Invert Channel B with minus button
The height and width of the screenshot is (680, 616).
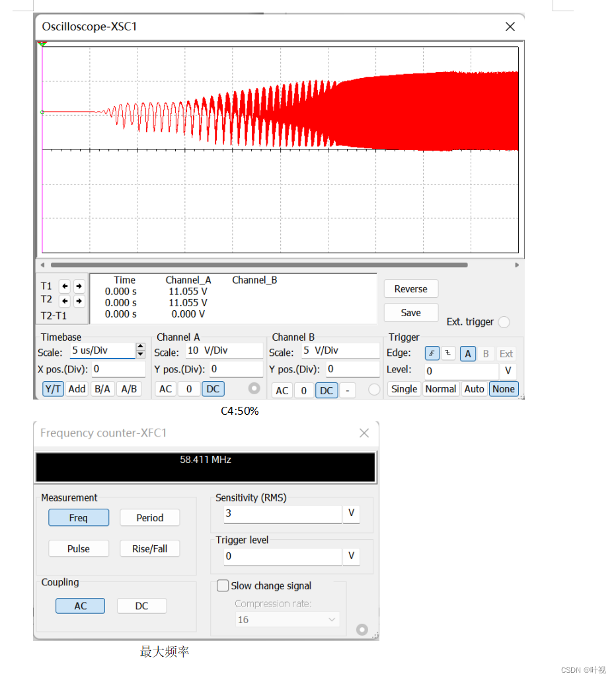click(x=348, y=390)
